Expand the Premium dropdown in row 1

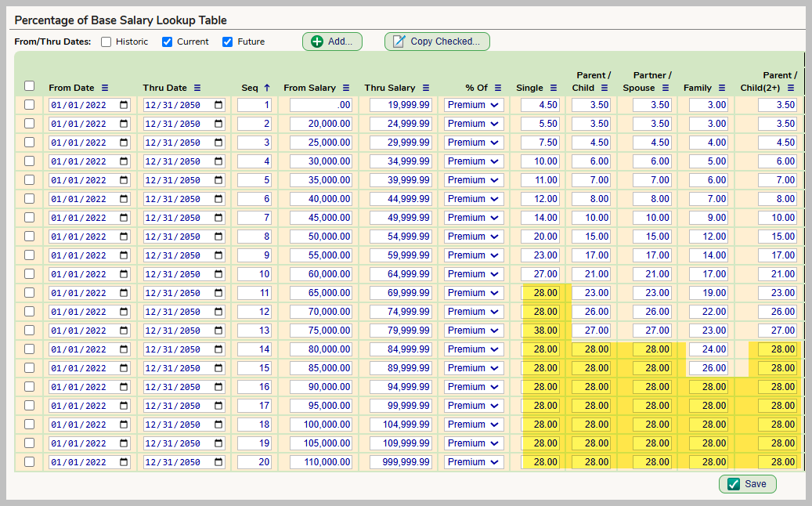click(x=474, y=105)
